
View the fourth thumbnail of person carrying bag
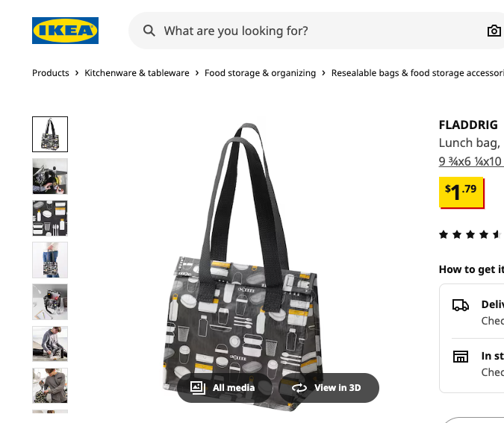click(50, 260)
